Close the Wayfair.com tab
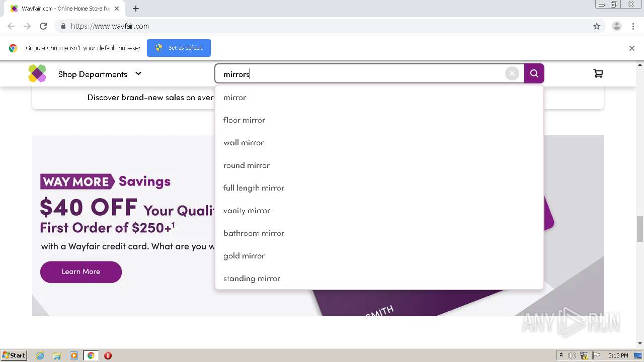 [117, 9]
